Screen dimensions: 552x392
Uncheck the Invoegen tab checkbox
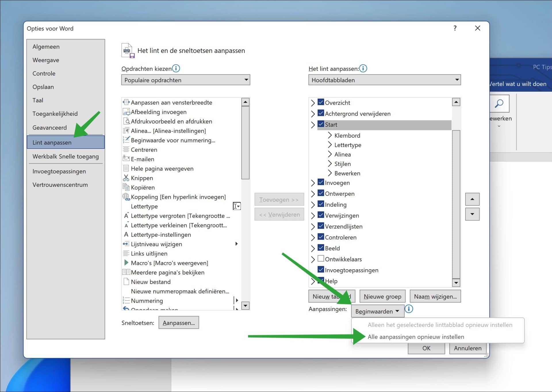coord(320,182)
